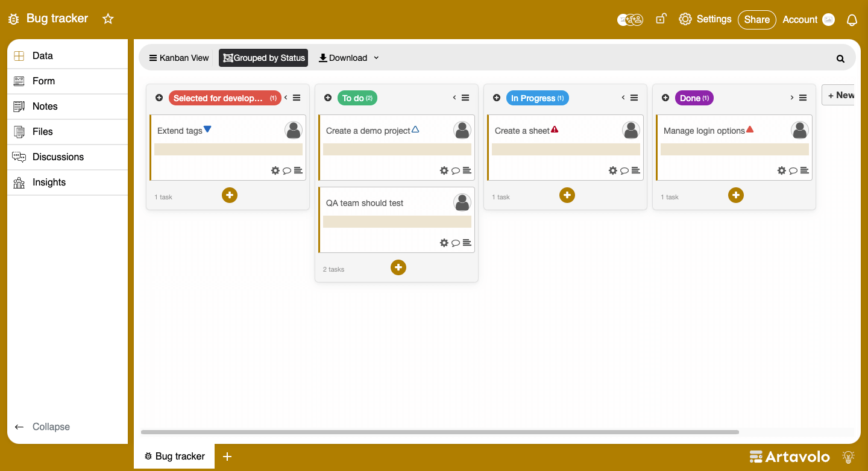
Task: Toggle Grouped by Status option
Action: coord(263,58)
